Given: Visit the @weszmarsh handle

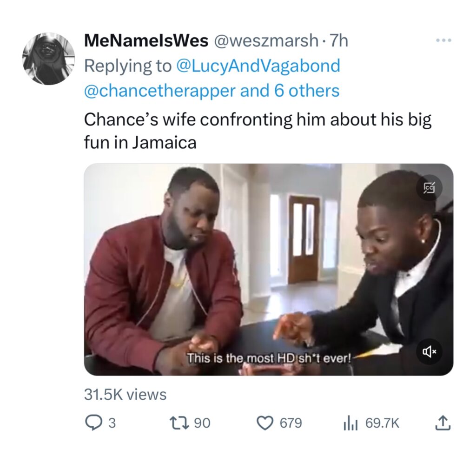Looking at the screenshot, I should pyautogui.click(x=266, y=41).
